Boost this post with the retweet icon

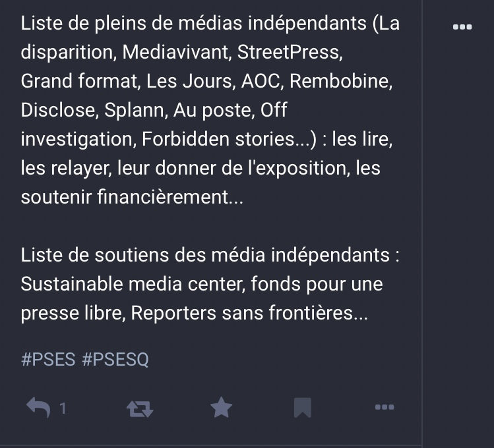(x=139, y=408)
